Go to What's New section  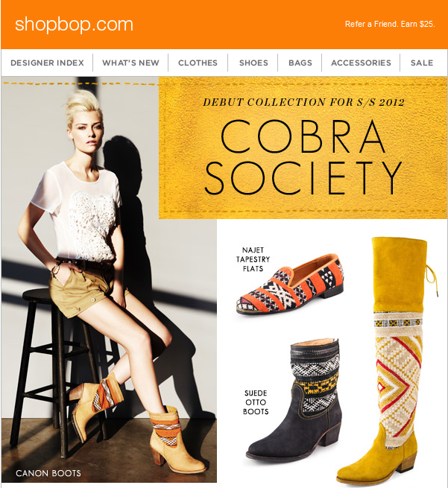coord(130,63)
